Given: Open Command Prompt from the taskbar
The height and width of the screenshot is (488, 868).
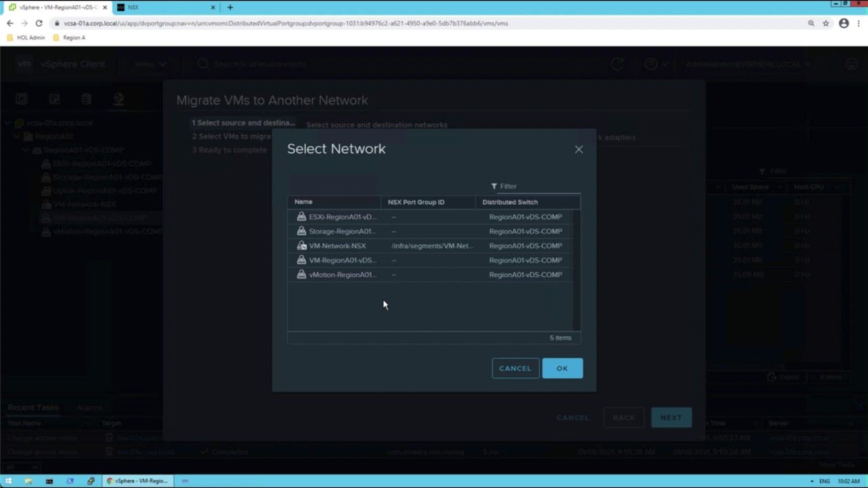Looking at the screenshot, I should click(x=49, y=481).
